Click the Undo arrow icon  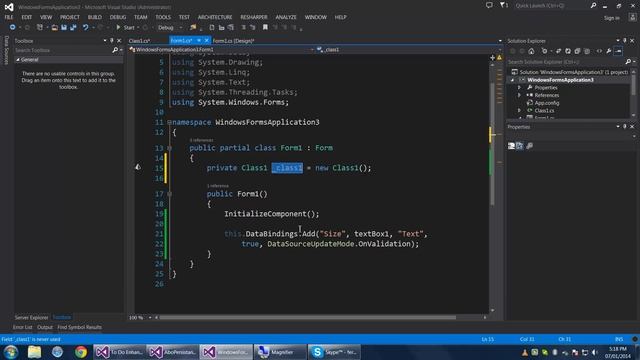[86, 27]
